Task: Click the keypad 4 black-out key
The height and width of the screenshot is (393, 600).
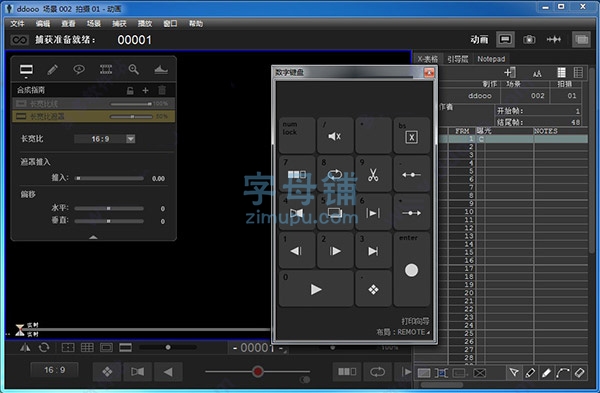Action: 297,212
